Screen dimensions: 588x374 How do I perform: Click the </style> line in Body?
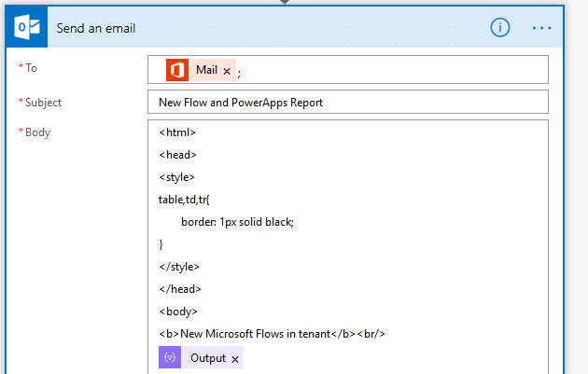click(179, 267)
